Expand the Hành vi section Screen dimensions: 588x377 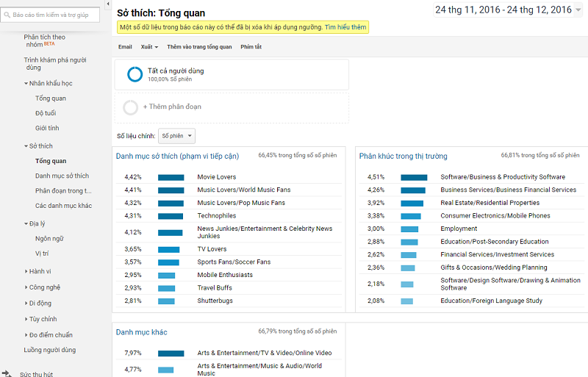tap(26, 271)
